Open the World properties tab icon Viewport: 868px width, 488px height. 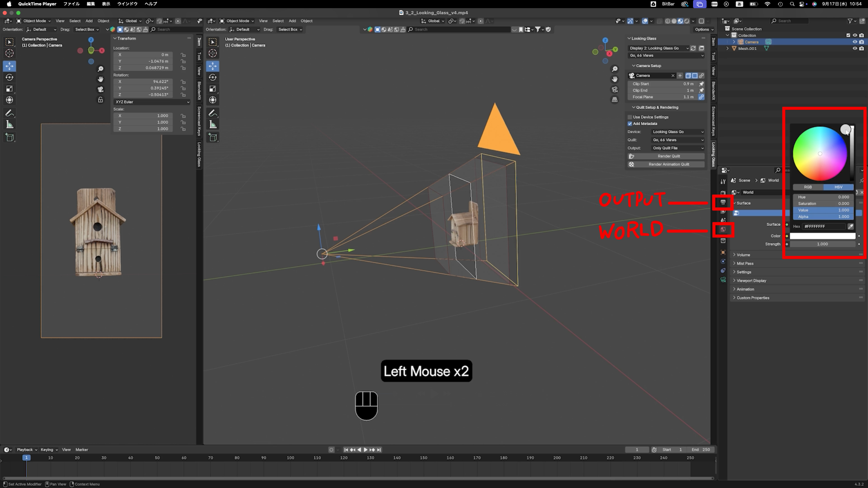point(723,229)
